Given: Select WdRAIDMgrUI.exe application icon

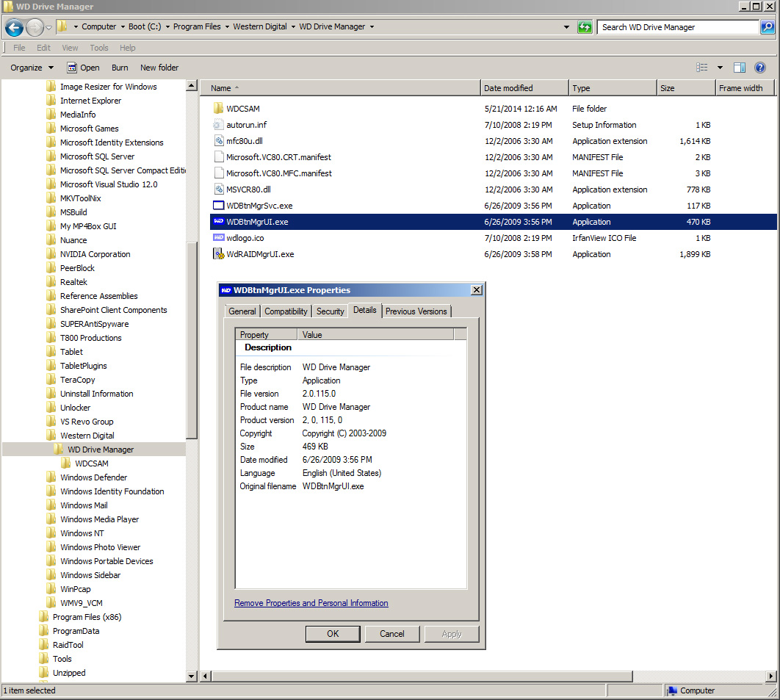Looking at the screenshot, I should [218, 254].
